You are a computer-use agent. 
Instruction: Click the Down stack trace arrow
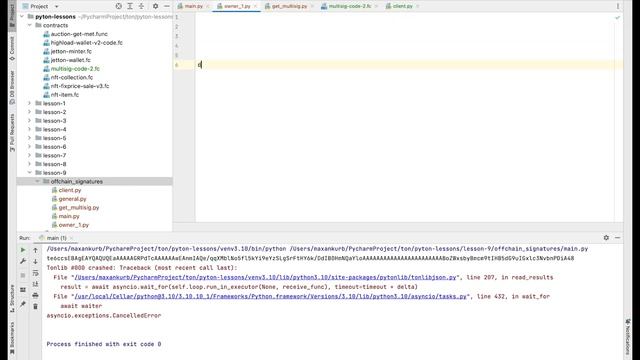36,261
